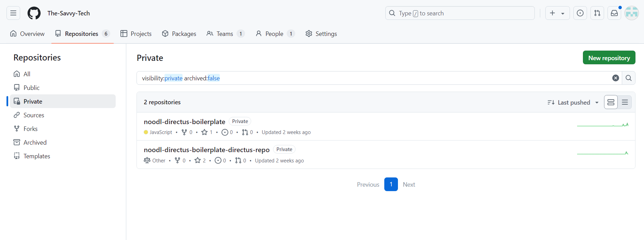This screenshot has width=644, height=240.
Task: Filter by Forks repositories
Action: (x=63, y=129)
